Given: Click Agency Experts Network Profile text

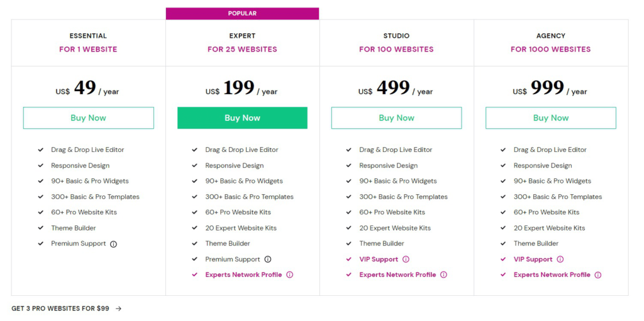Looking at the screenshot, I should click(x=552, y=275).
